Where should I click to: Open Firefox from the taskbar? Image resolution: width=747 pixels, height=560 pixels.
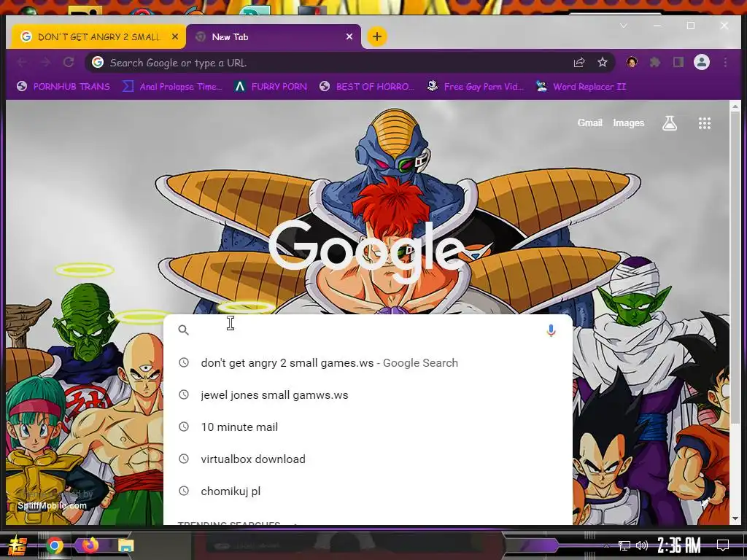tap(90, 545)
